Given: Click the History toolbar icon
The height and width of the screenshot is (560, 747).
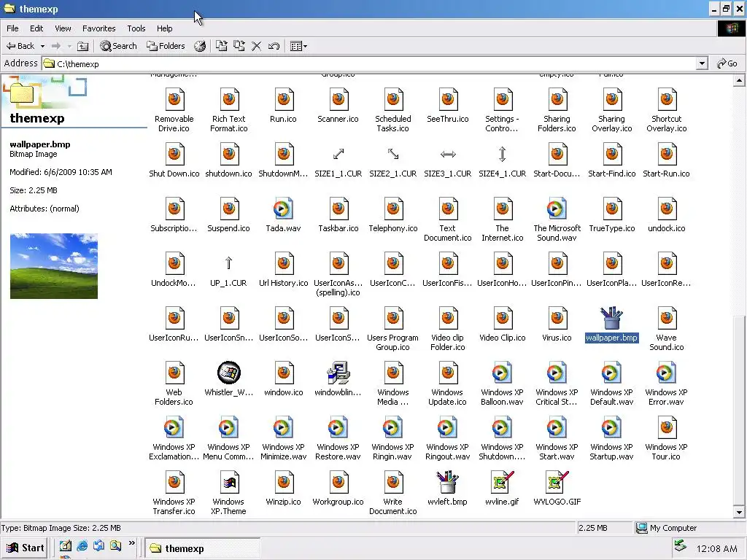Looking at the screenshot, I should (x=200, y=46).
